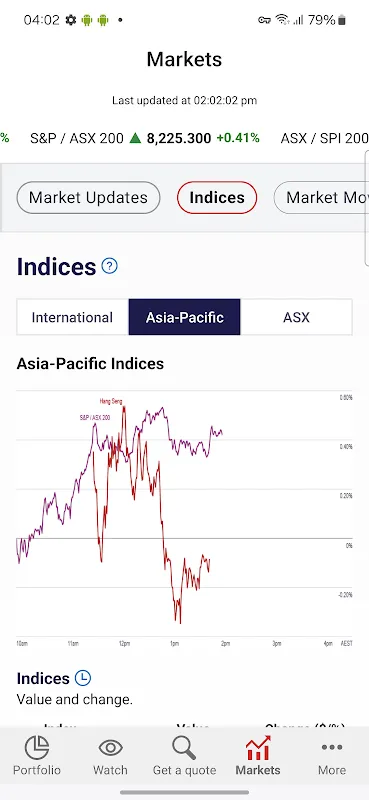Select the Asia-Pacific segment
Viewport: 369px width, 800px height.
click(184, 317)
